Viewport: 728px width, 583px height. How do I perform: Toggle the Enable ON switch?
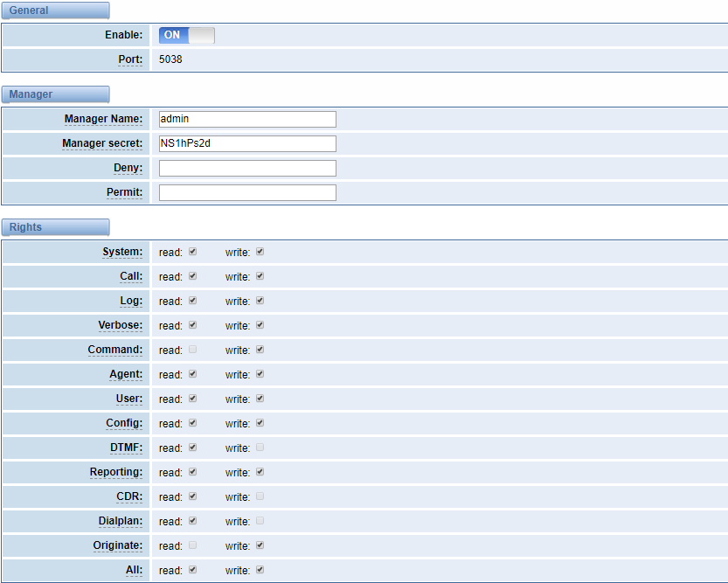click(x=187, y=35)
